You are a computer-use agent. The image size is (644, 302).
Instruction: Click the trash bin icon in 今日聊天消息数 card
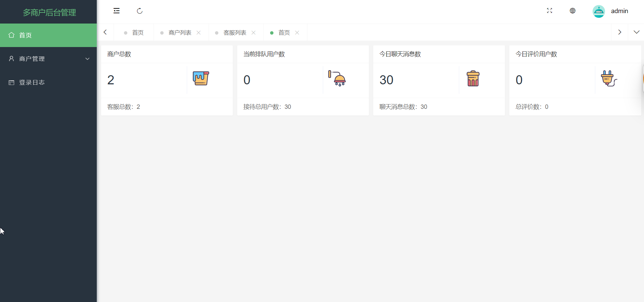click(x=473, y=78)
